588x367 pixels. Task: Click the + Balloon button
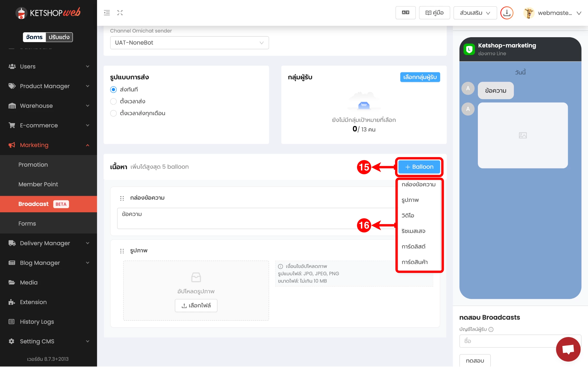tap(419, 167)
